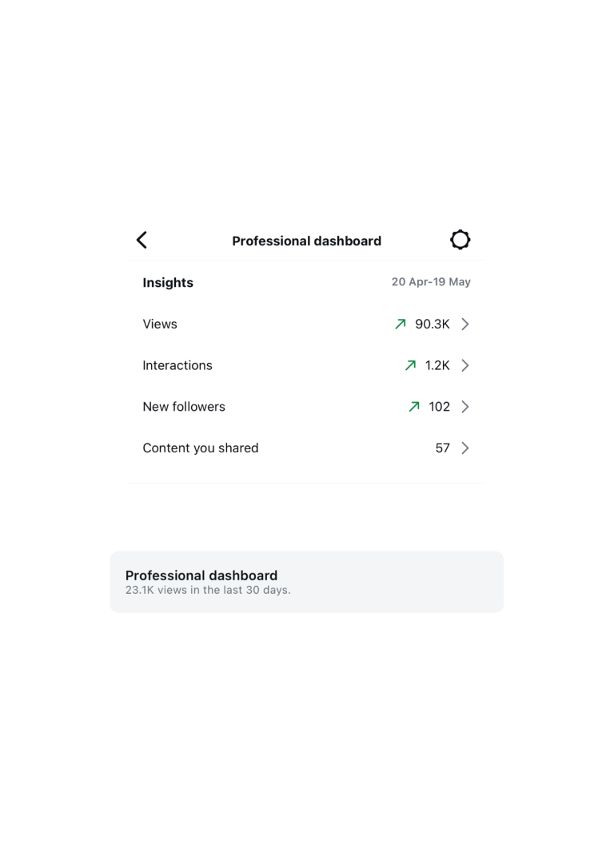Click the 90.3K views value
The image size is (614, 868).
pyautogui.click(x=433, y=324)
